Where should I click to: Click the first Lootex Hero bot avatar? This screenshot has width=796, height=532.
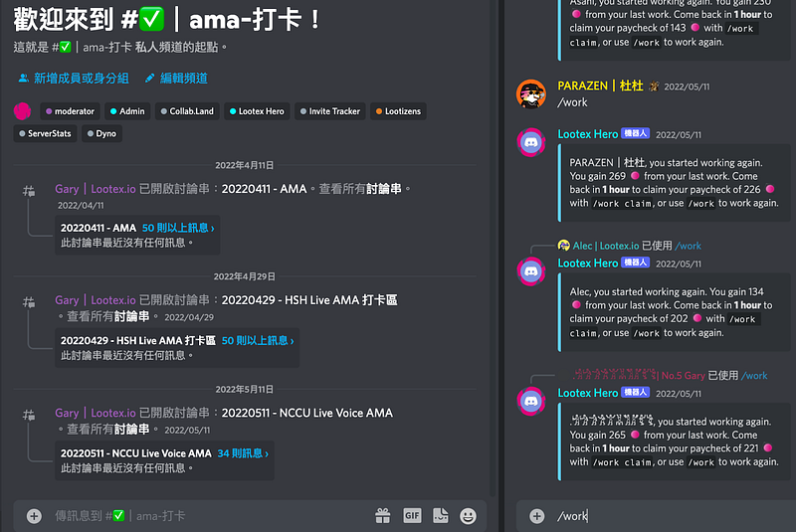[x=531, y=142]
